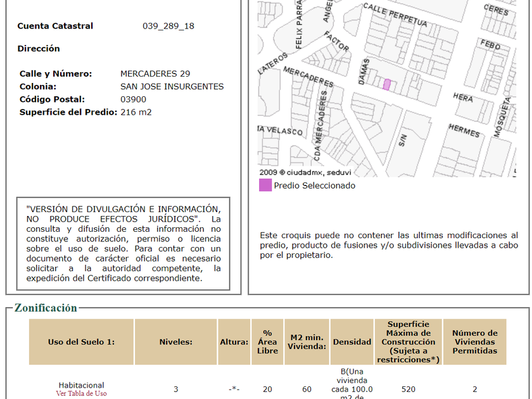532x399 pixels.
Task: Click the % Área Libre column header
Action: coord(267,342)
